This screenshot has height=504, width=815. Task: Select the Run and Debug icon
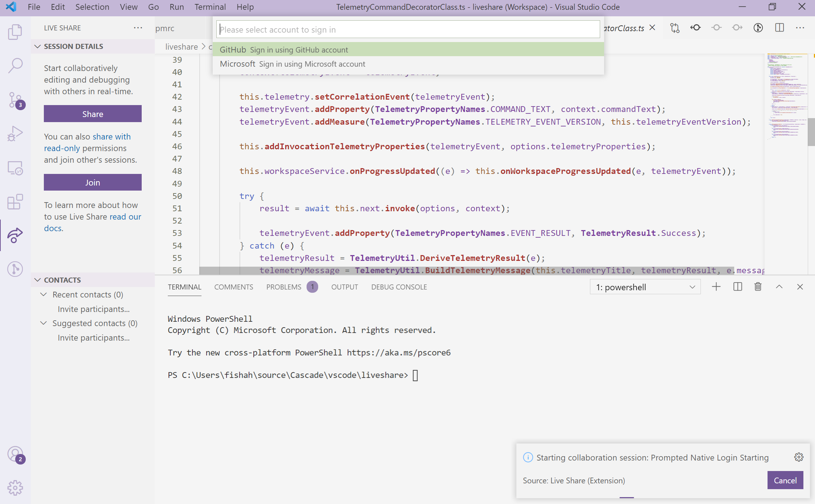pos(15,133)
